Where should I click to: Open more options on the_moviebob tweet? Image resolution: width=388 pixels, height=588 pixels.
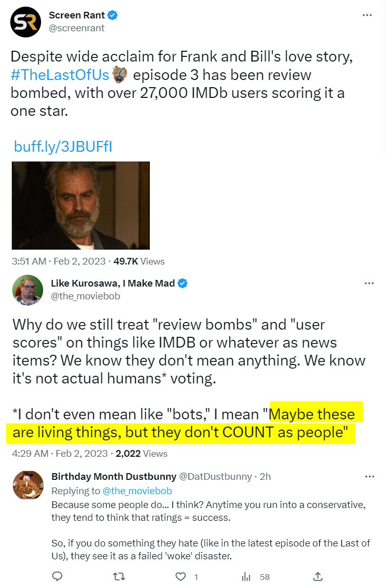pyautogui.click(x=369, y=283)
